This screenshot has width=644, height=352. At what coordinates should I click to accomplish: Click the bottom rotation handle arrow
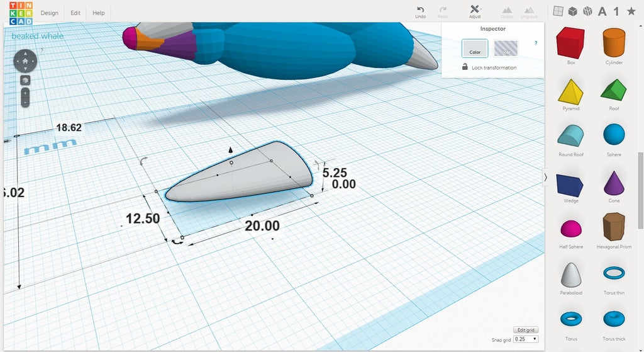[x=177, y=242]
